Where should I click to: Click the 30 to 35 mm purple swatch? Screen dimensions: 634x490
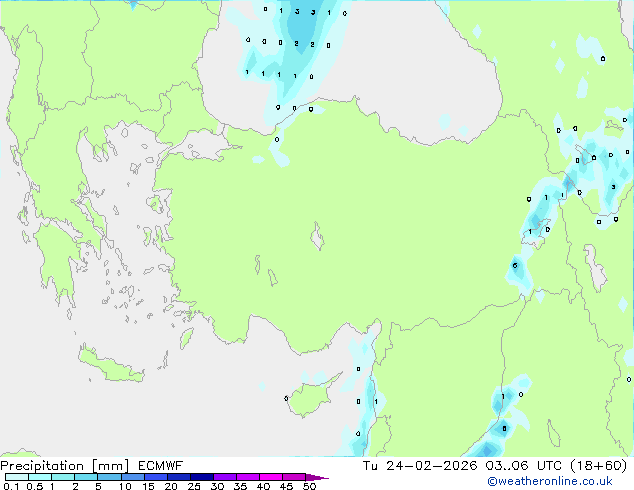[x=224, y=477]
